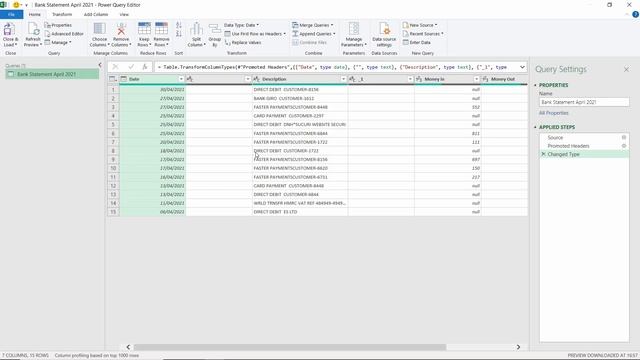Click the All Properties link
This screenshot has height=360, width=640.
pos(553,113)
